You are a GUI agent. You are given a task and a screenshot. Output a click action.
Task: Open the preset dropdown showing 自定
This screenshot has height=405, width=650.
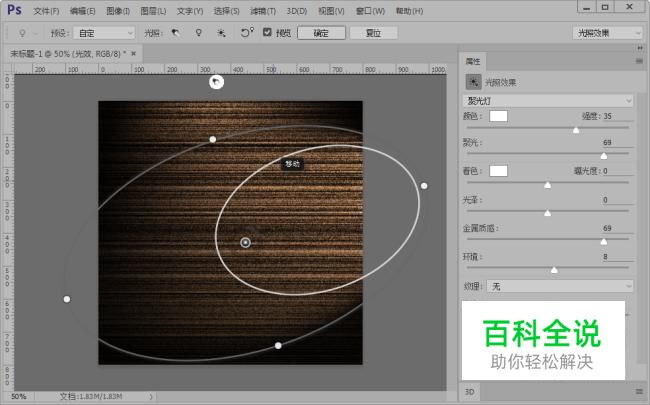point(104,33)
